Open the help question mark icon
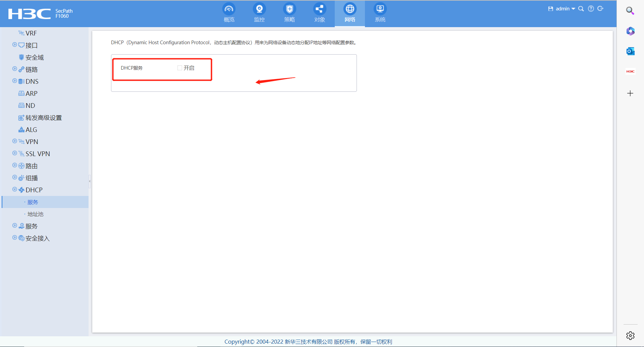Screen dimensions: 644x347 click(591, 9)
